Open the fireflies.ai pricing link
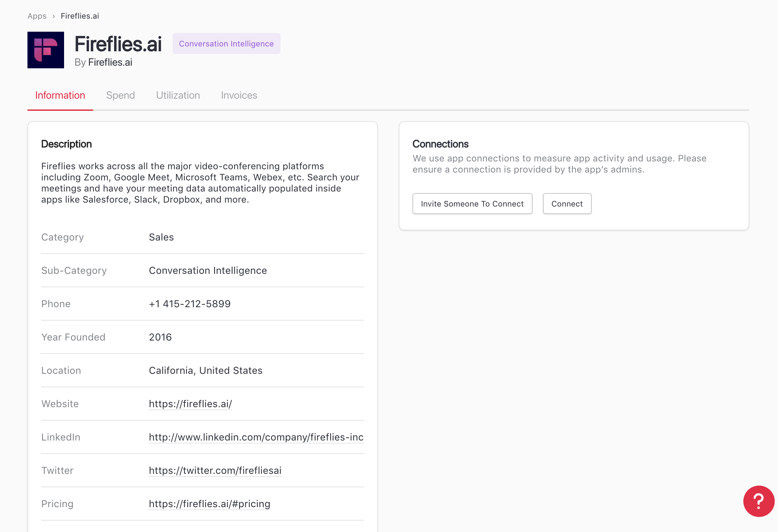This screenshot has height=532, width=778. point(209,504)
